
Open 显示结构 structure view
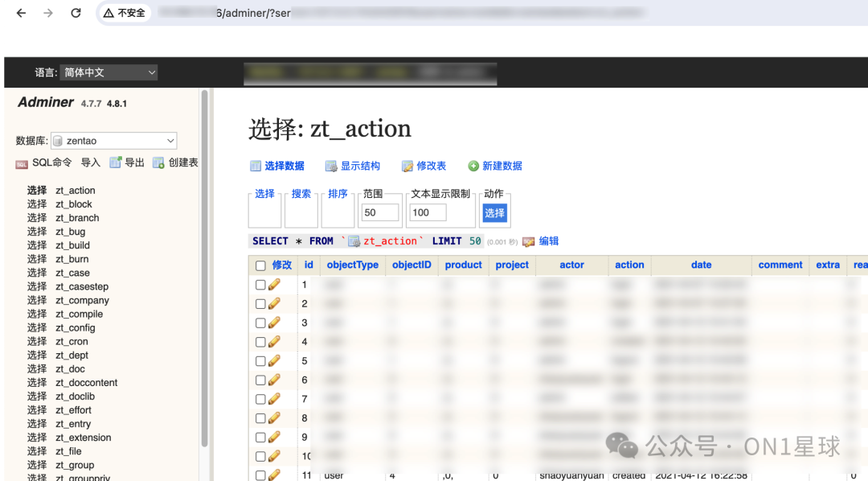pyautogui.click(x=353, y=166)
